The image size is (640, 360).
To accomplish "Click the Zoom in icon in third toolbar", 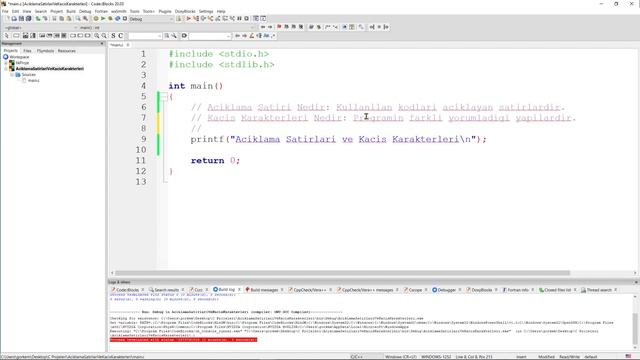I will click(97, 36).
